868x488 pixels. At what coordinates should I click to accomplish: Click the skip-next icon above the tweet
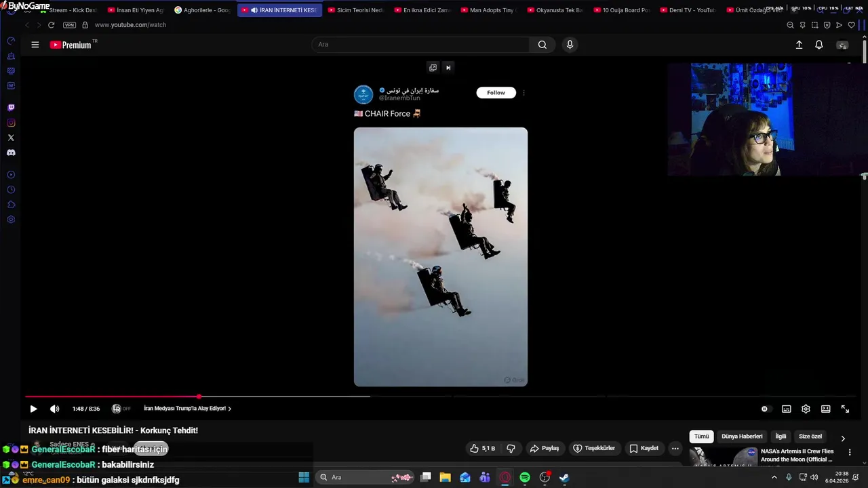coord(448,67)
